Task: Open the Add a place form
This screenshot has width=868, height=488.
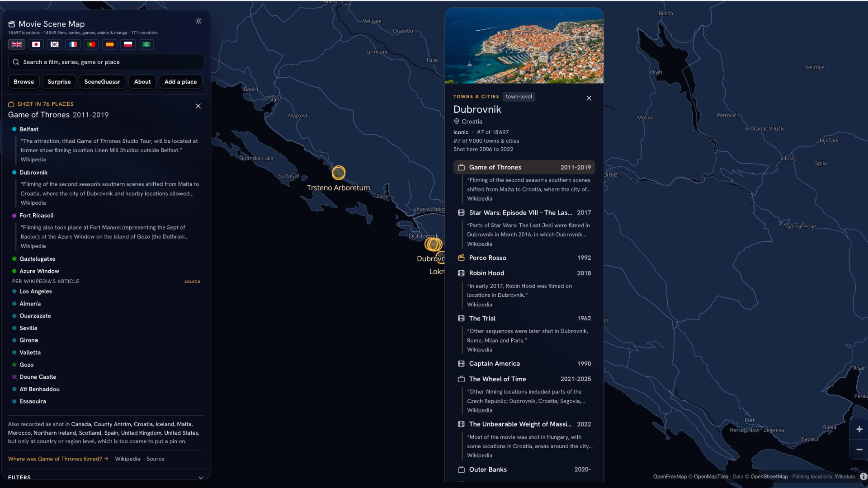Action: coord(180,82)
